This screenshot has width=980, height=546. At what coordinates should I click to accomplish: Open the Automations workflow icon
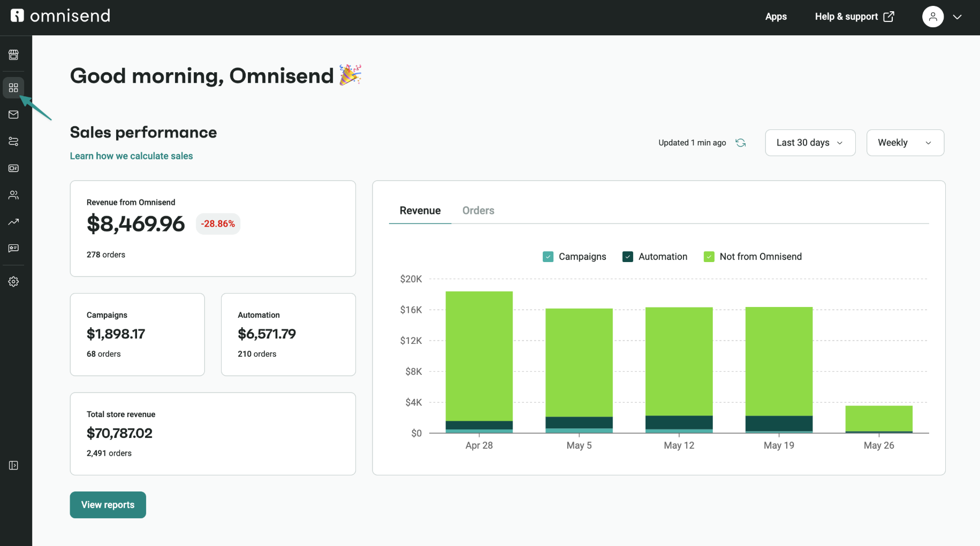pyautogui.click(x=13, y=141)
